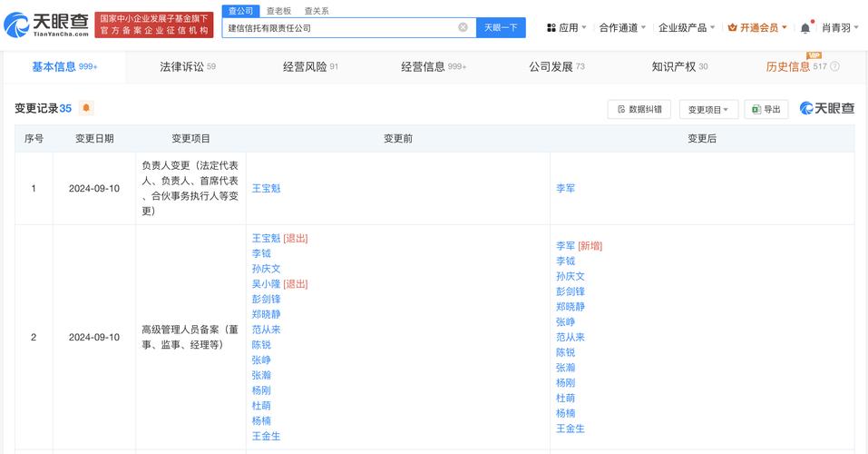Clear the search box with X icon

463,27
